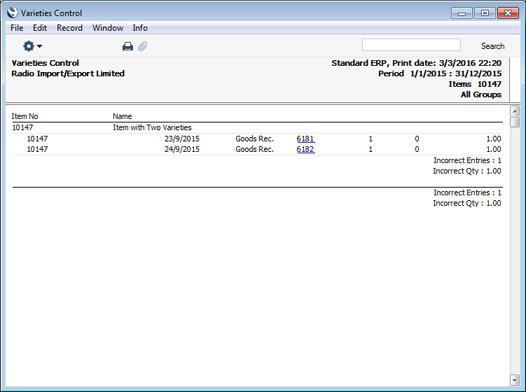Open the Record menu
Image resolution: width=526 pixels, height=392 pixels.
(x=69, y=28)
